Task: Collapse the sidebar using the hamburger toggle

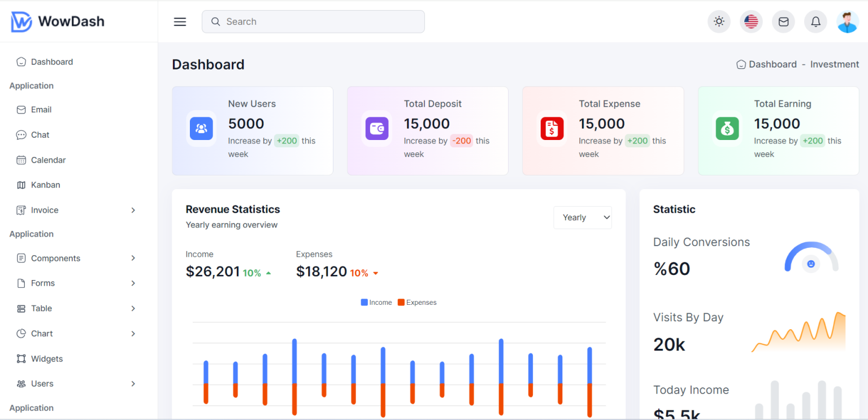Action: click(180, 21)
